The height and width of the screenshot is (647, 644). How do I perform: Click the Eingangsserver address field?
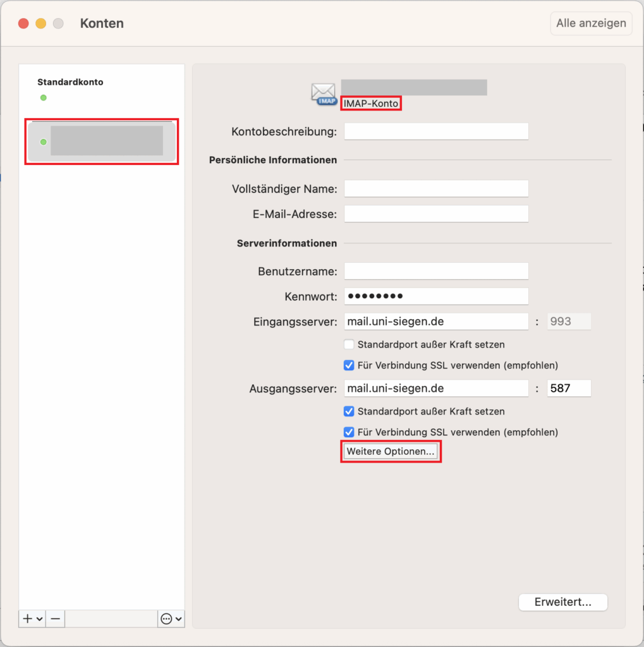(436, 322)
